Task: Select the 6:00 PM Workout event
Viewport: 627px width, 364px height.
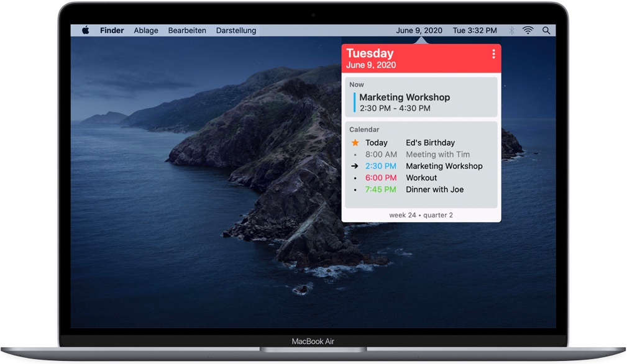Action: pyautogui.click(x=421, y=178)
